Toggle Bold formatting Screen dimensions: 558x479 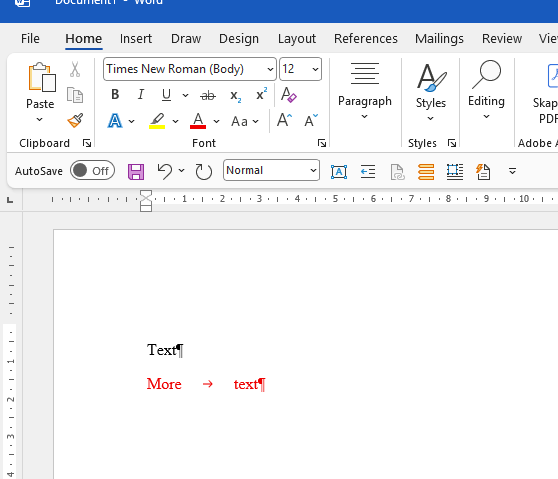tap(115, 95)
